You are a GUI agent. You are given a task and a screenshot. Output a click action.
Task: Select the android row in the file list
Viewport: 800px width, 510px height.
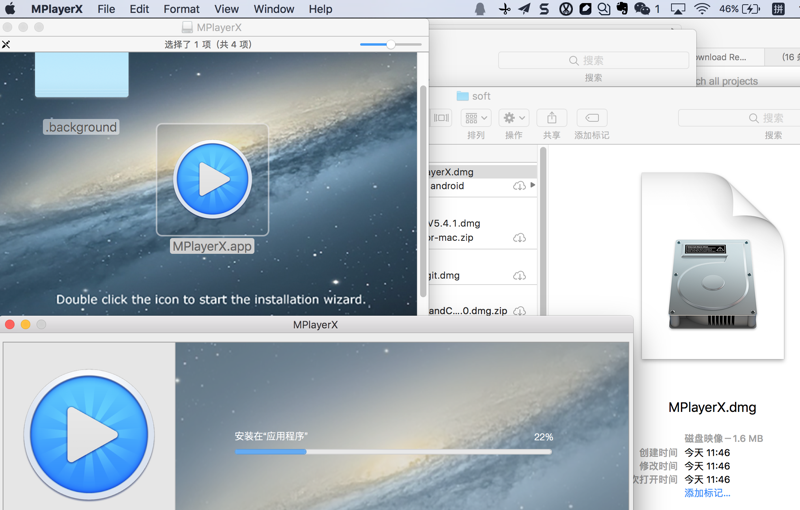tap(483, 186)
